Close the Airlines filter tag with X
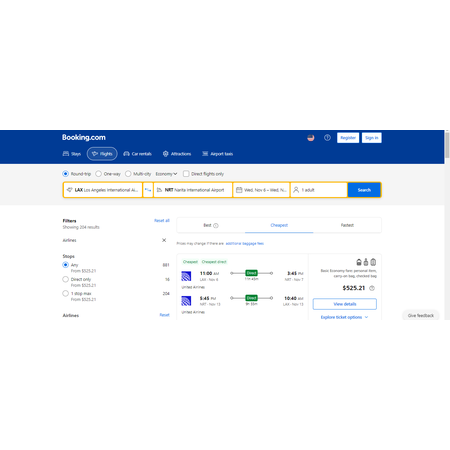The image size is (450, 450). [x=164, y=240]
